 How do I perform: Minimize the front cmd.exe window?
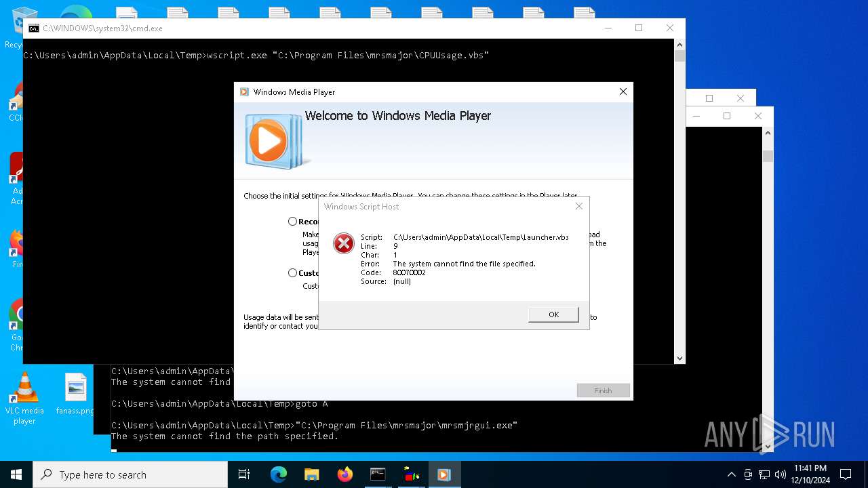tap(608, 28)
